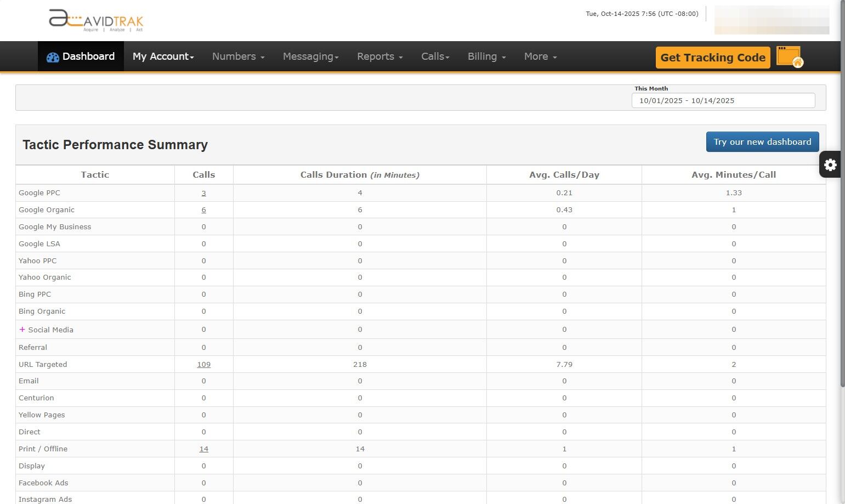845x504 pixels.
Task: Open the My Account dropdown menu
Action: point(162,56)
